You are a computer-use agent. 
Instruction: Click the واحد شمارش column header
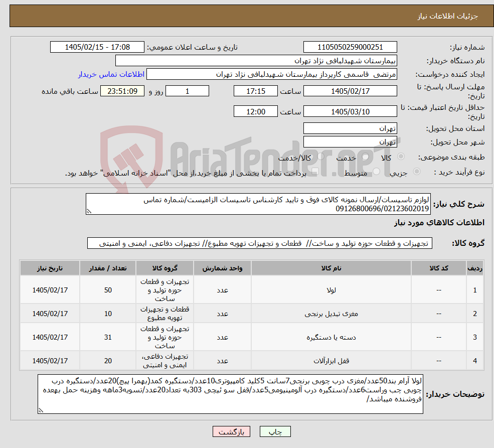coord(222,268)
